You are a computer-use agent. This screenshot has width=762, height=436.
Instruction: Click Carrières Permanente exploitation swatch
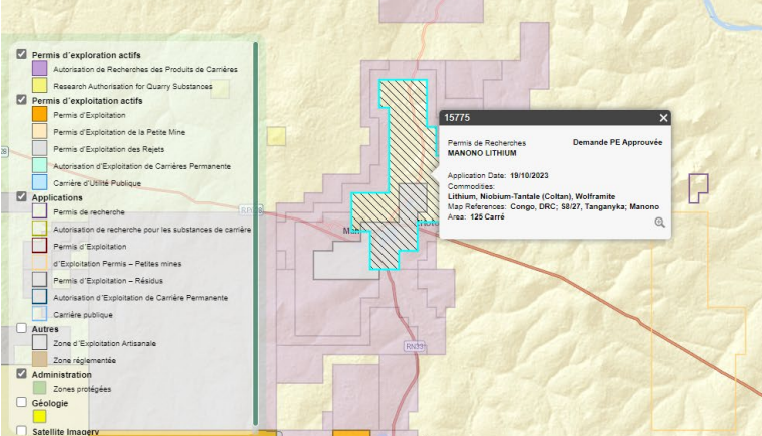(39, 165)
